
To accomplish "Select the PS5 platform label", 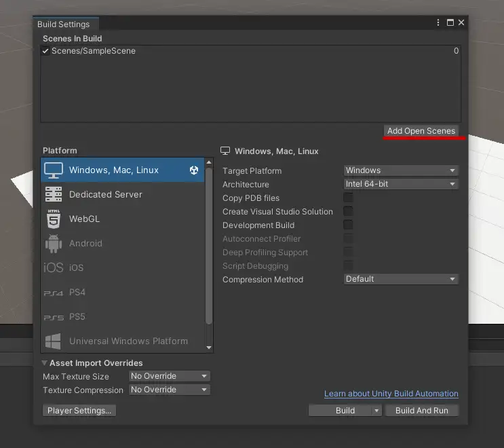I will (77, 316).
